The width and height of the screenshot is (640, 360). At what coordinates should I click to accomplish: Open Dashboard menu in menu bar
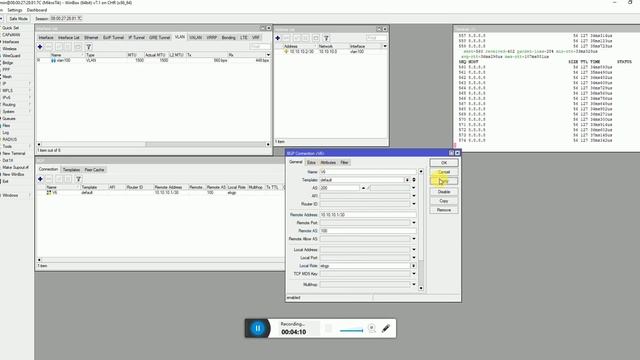[x=37, y=10]
